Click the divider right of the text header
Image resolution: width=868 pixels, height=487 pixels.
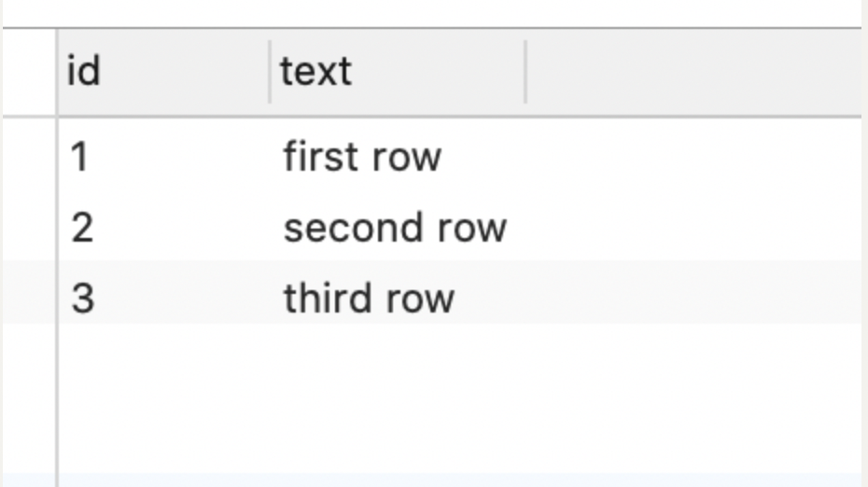click(x=525, y=72)
